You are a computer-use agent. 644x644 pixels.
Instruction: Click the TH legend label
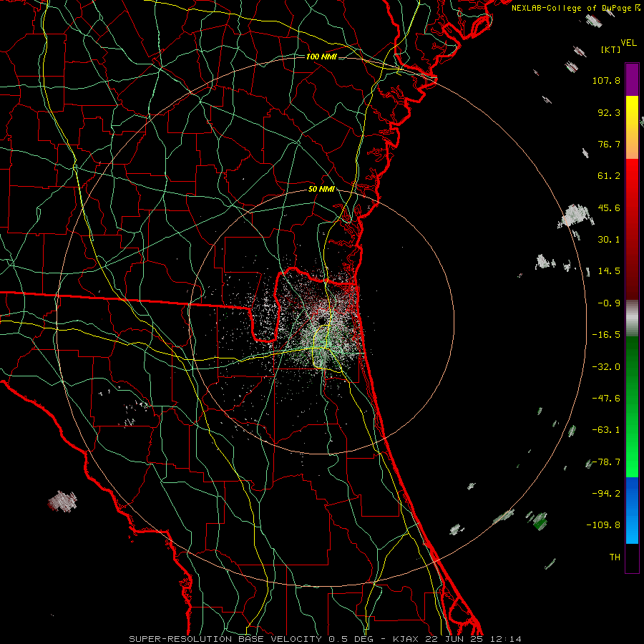tap(615, 557)
